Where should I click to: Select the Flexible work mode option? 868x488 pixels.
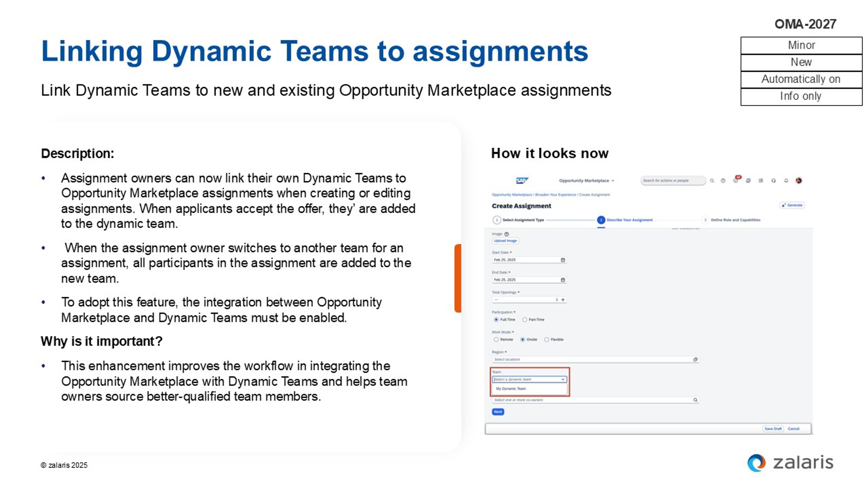547,340
